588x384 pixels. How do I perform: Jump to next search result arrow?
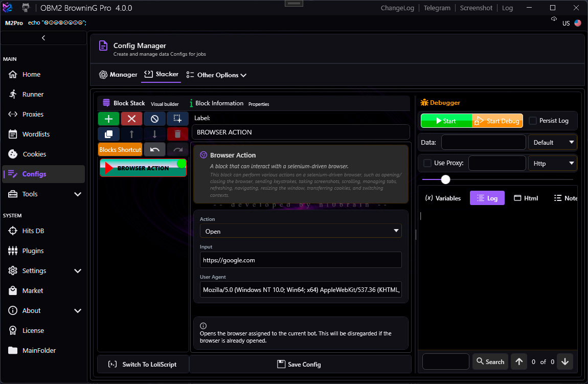pos(565,362)
